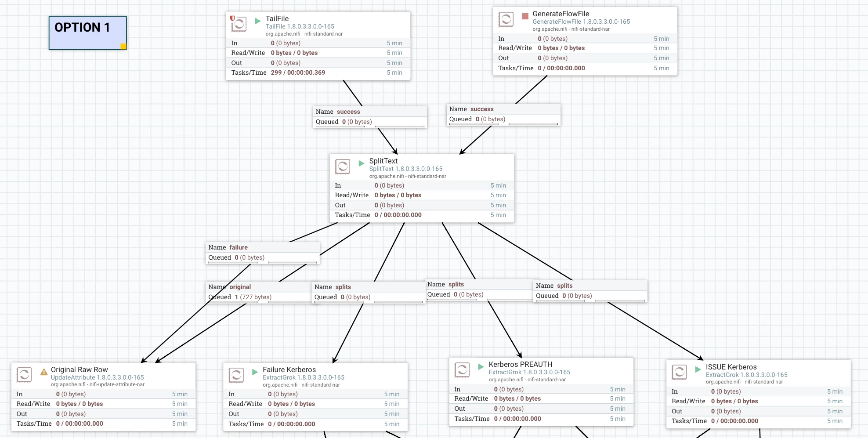The width and height of the screenshot is (868, 438).
Task: Click the Kerberos PREAUTH running status arrow
Action: coord(481,366)
